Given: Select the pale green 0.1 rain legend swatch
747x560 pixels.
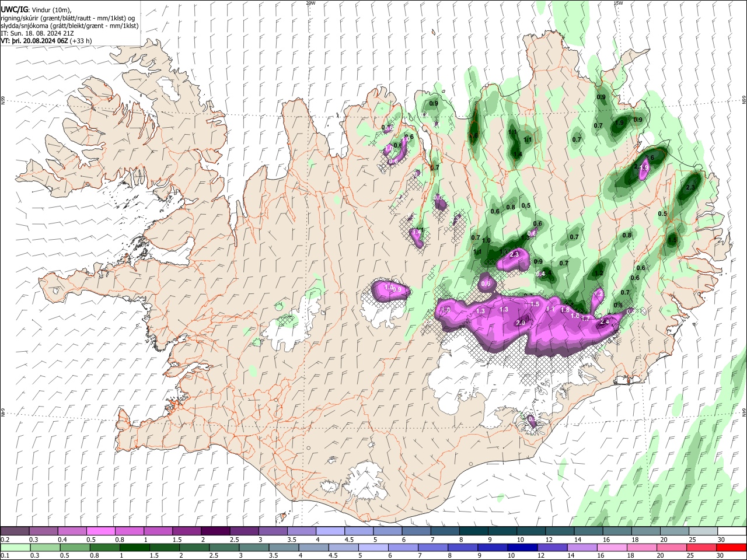Looking at the screenshot, I should [x=15, y=547].
